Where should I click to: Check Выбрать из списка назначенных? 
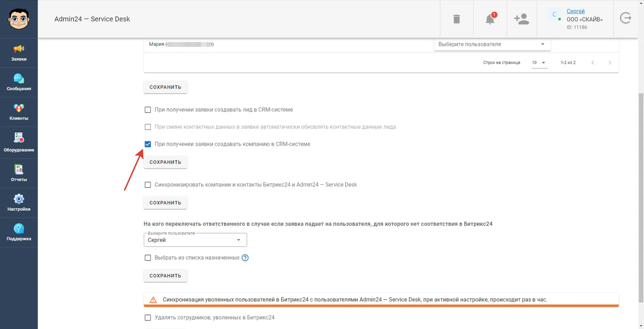coord(148,258)
